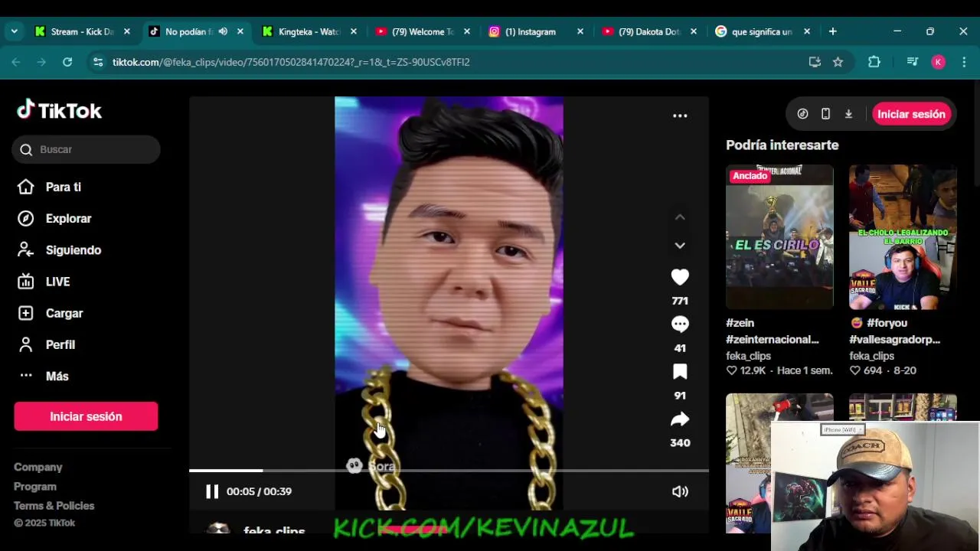Click 12.9K likes heart on #zein video
This screenshot has height=551, width=980.
[731, 370]
